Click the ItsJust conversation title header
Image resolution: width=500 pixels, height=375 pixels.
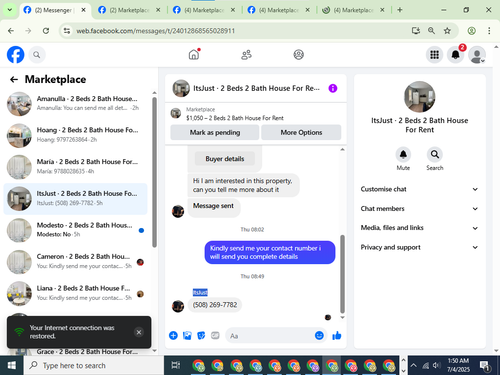[x=256, y=88]
